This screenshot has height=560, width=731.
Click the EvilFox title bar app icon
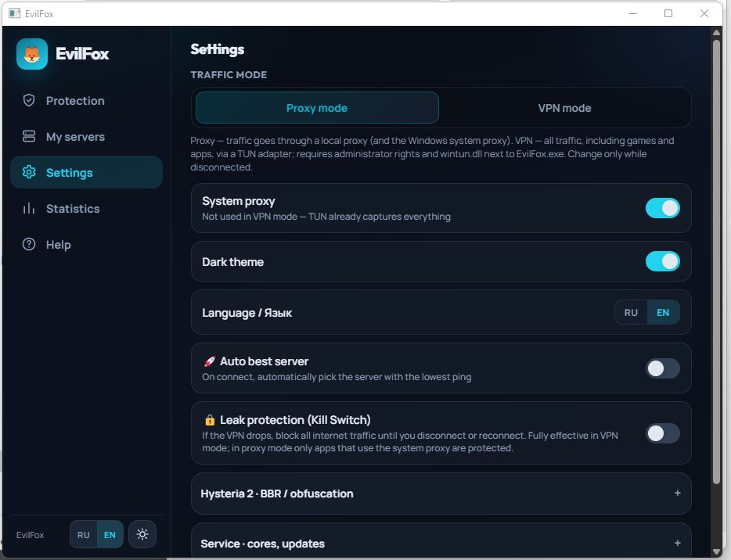coord(14,13)
